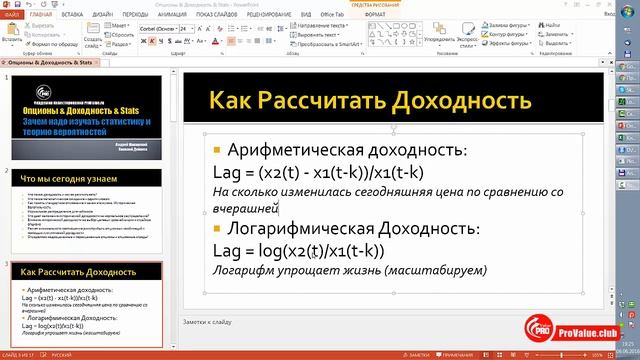Switch to the ПОКАЗ СЛАЙДОВ ribbon tab

[x=217, y=15]
